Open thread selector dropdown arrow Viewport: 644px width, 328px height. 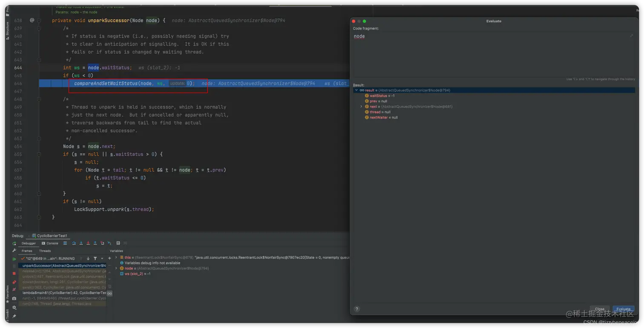coord(102,258)
